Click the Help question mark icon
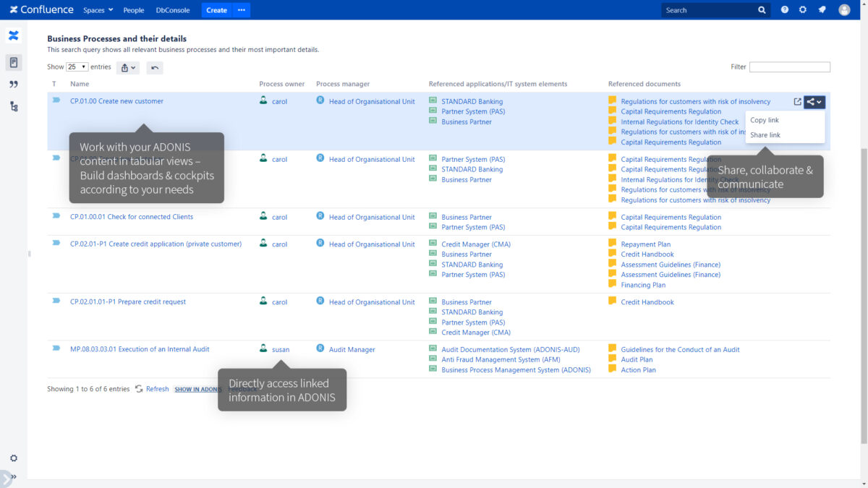The image size is (868, 488). [785, 10]
